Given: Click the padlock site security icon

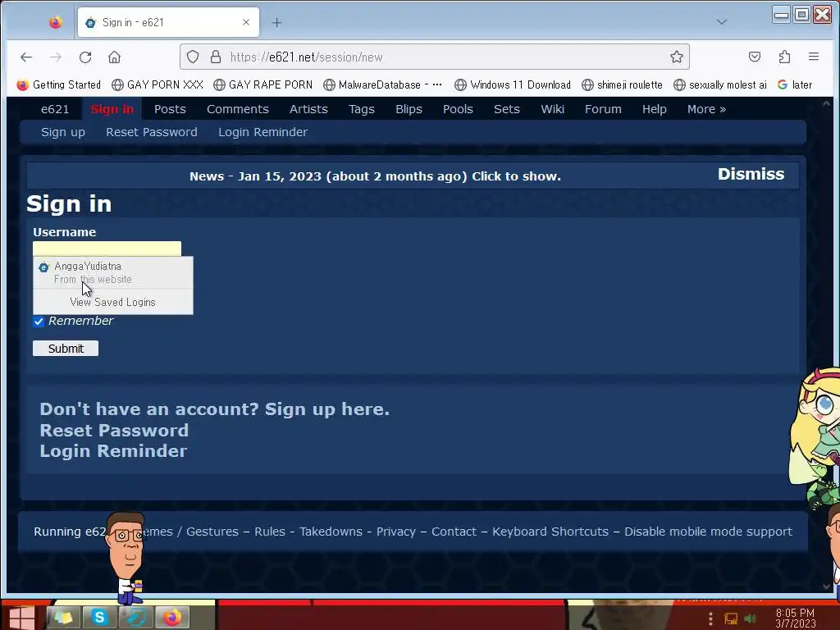Looking at the screenshot, I should coord(216,57).
